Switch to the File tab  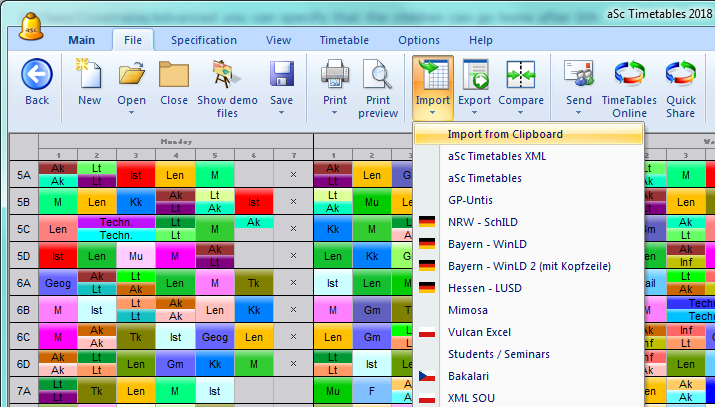click(x=133, y=40)
